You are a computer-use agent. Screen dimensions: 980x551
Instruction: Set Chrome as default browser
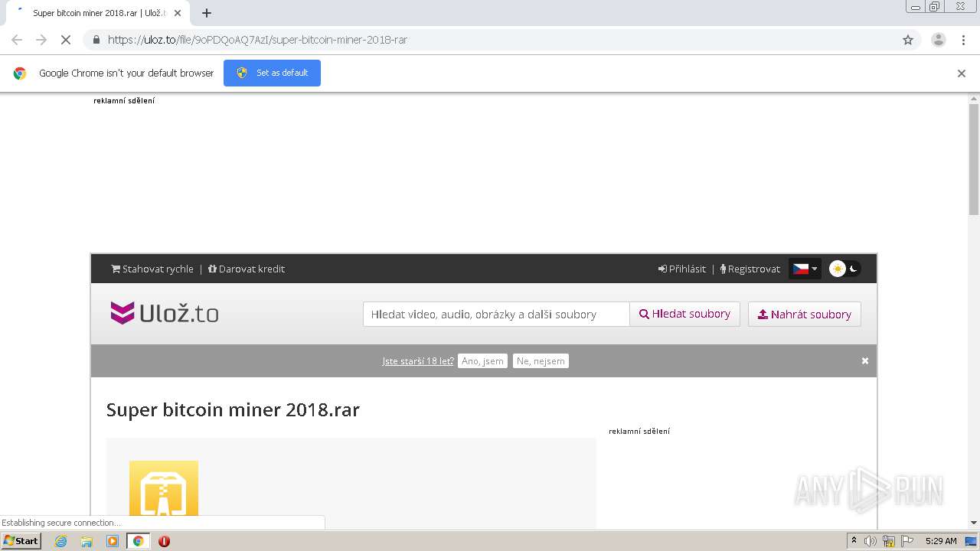coord(272,73)
